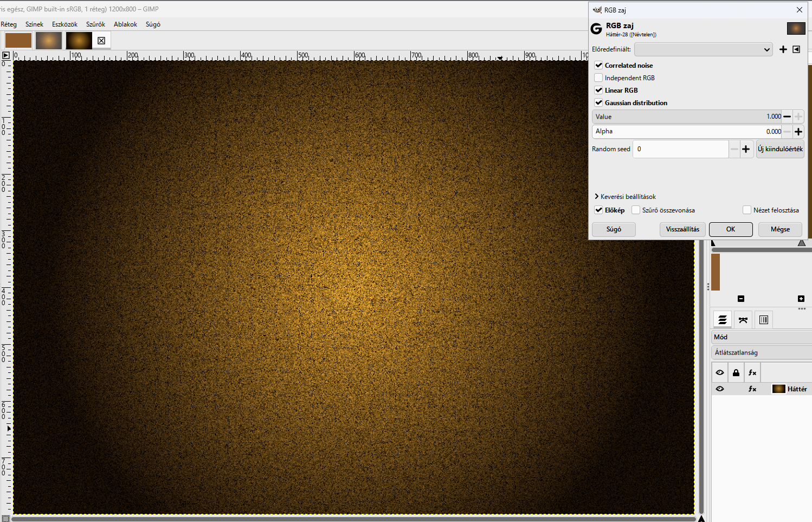Screen dimensions: 812x522
Task: Switch to the Layers panel icon tab
Action: [723, 320]
